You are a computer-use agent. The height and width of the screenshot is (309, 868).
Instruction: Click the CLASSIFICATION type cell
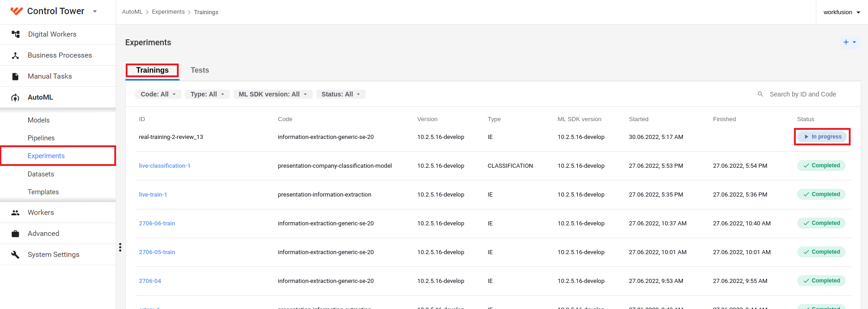[510, 166]
